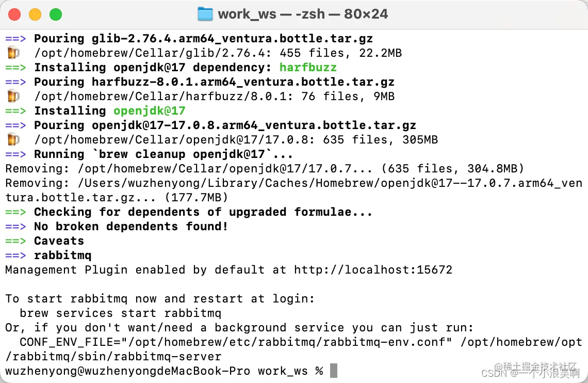Screen dimensions: 588x383
Task: Click the green 'openjdk@17' on the Installing line
Action: point(149,110)
